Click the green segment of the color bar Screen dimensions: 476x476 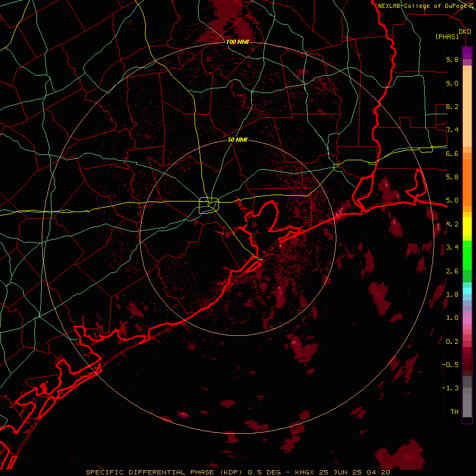pos(467,255)
